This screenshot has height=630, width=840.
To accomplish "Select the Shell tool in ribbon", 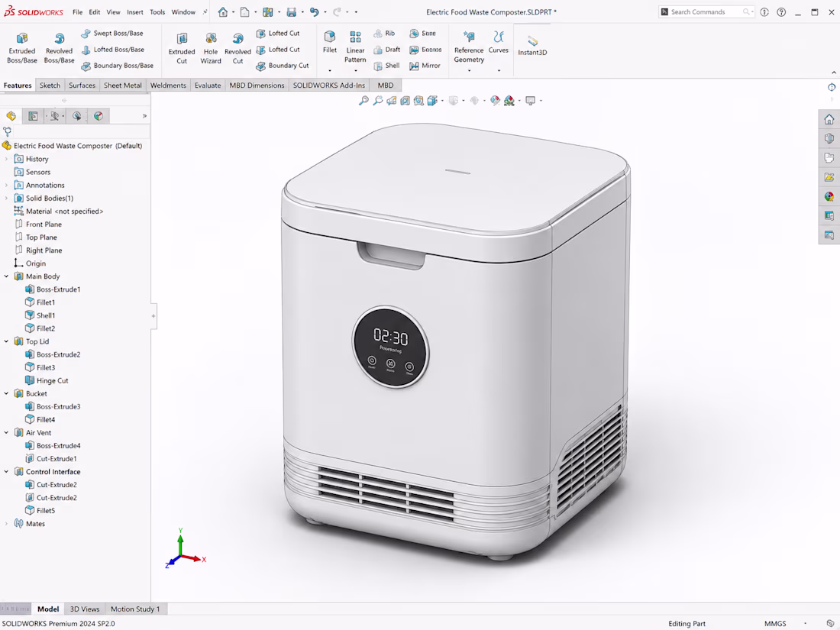I will click(387, 66).
